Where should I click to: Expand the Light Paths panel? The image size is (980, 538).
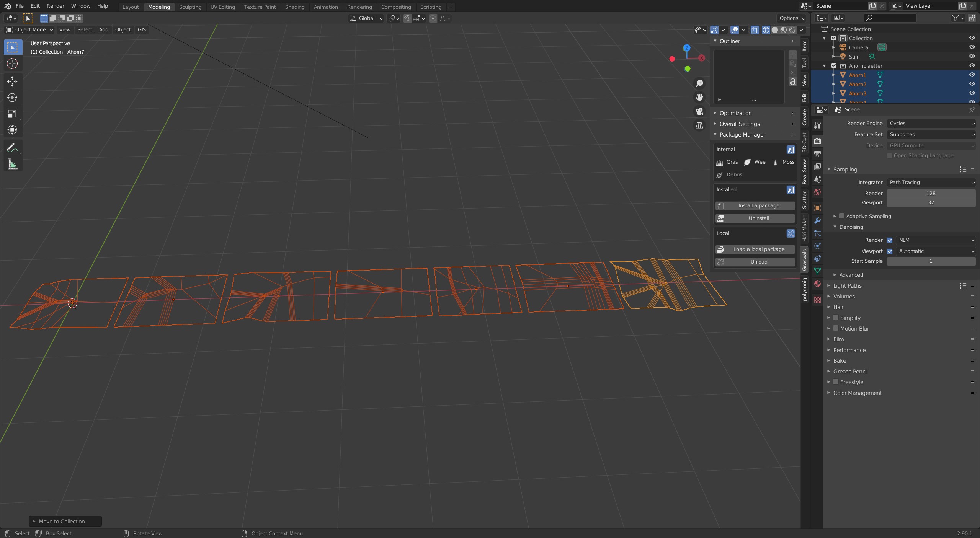tap(847, 286)
